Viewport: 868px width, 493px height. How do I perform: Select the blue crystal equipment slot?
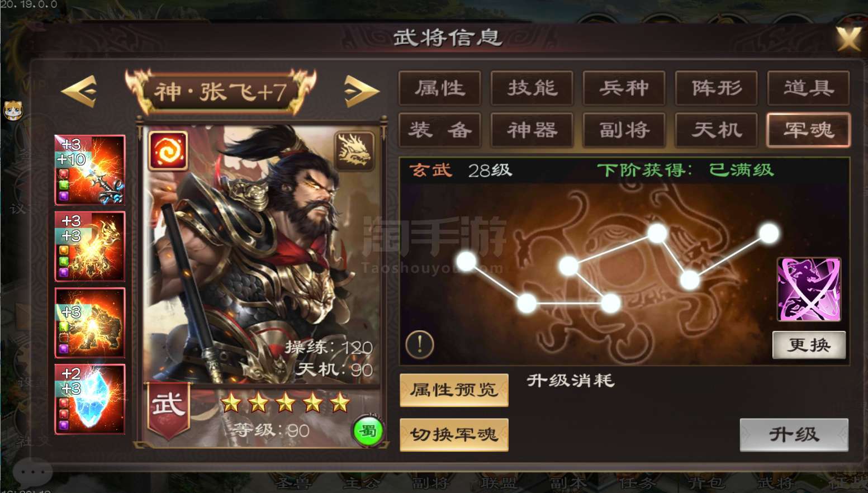tap(90, 399)
